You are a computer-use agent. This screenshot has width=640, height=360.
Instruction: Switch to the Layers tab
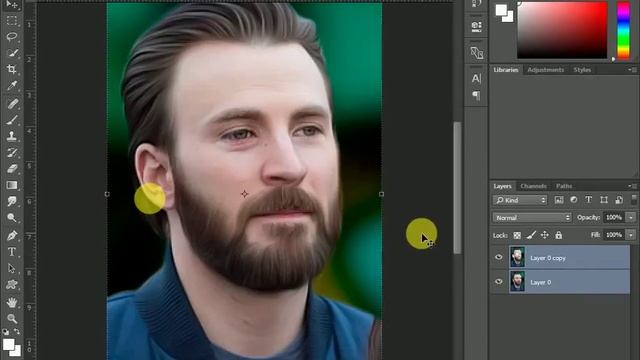[502, 186]
